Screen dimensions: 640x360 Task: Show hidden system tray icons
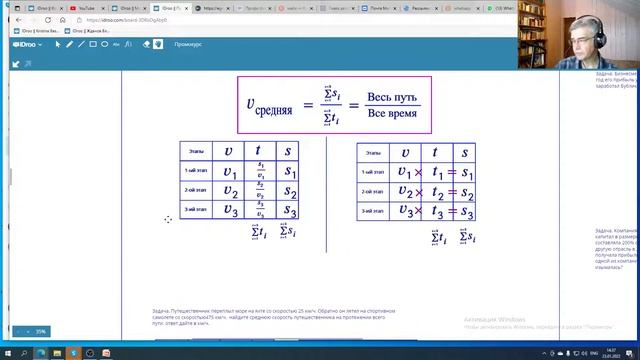coord(544,353)
